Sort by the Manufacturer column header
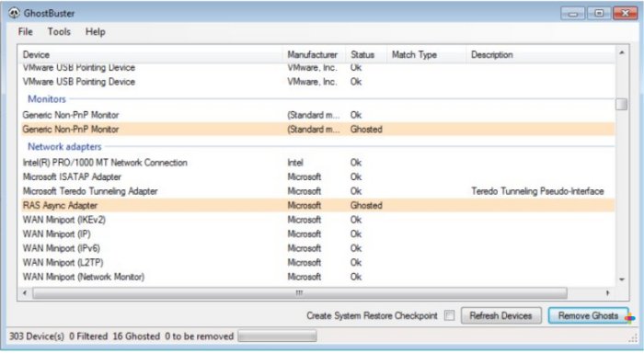Image resolution: width=644 pixels, height=353 pixels. point(314,54)
